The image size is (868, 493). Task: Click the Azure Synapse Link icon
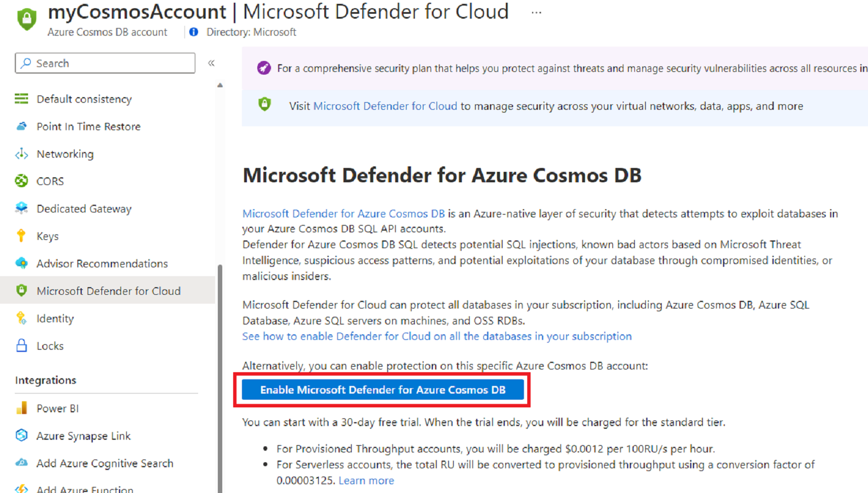click(21, 435)
